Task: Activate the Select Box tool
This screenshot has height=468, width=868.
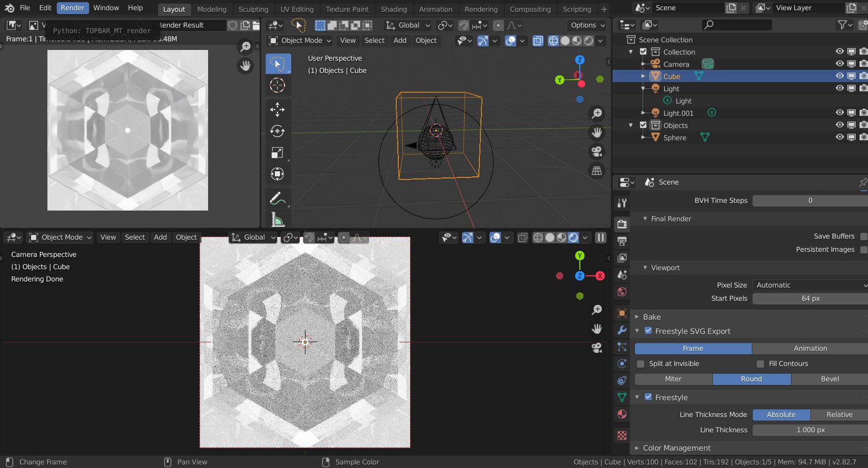Action: [277, 64]
